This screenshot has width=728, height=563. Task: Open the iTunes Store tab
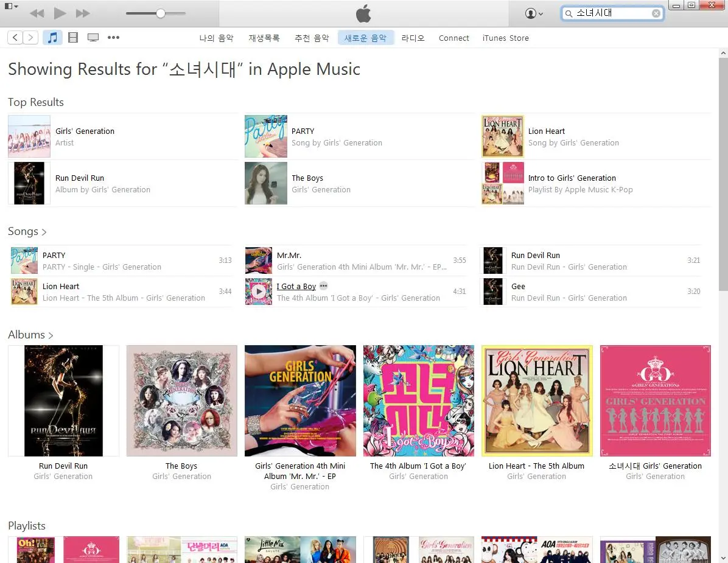tap(506, 38)
